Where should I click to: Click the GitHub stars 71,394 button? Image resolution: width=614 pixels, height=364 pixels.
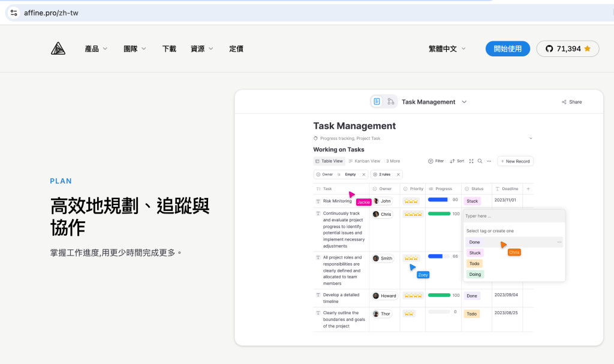[567, 49]
